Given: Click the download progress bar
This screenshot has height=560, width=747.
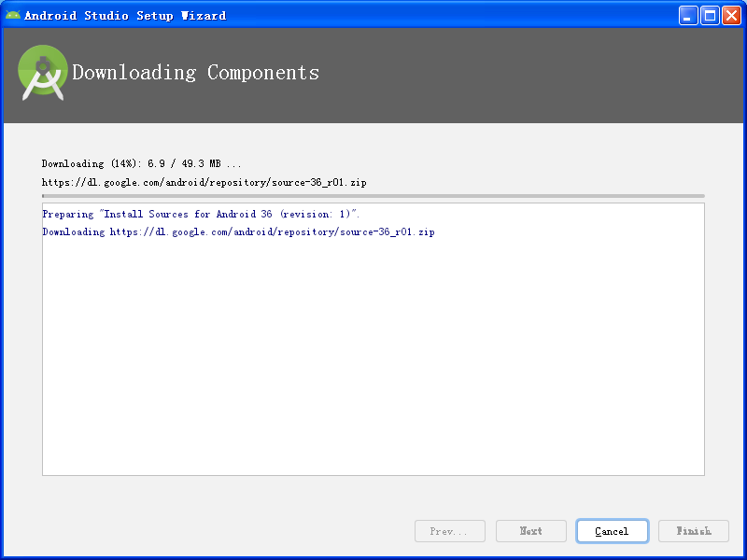Looking at the screenshot, I should coord(373,196).
